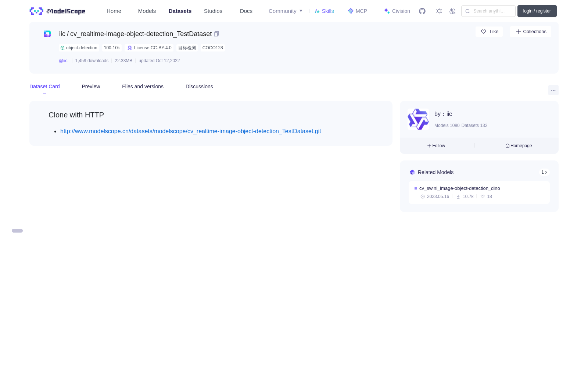Screen dimensions: 588x368
Task: Click the '1,459 downloads' text
Action: click(x=92, y=61)
